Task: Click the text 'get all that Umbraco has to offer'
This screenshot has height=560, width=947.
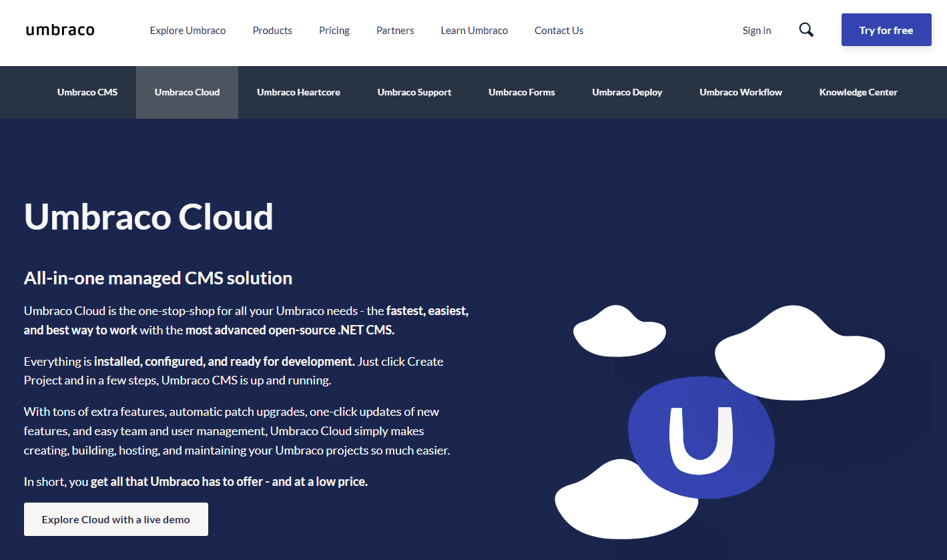Action: [x=177, y=481]
